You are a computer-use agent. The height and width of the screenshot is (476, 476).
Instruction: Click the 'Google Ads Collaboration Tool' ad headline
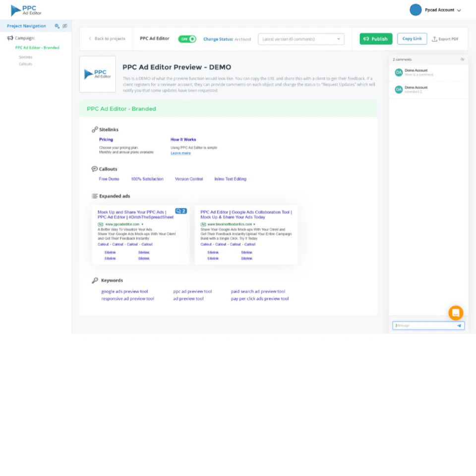coord(246,214)
